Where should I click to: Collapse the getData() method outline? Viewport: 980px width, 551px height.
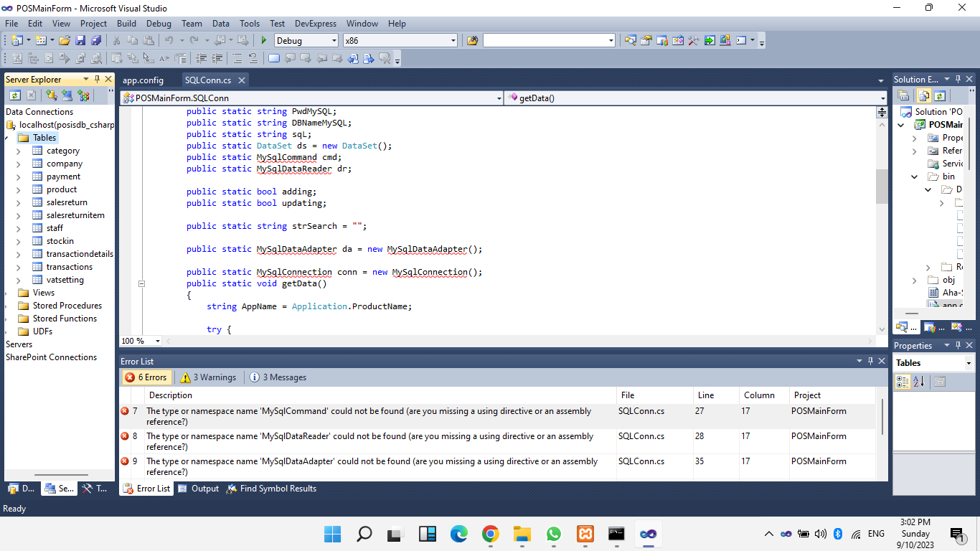pyautogui.click(x=141, y=283)
